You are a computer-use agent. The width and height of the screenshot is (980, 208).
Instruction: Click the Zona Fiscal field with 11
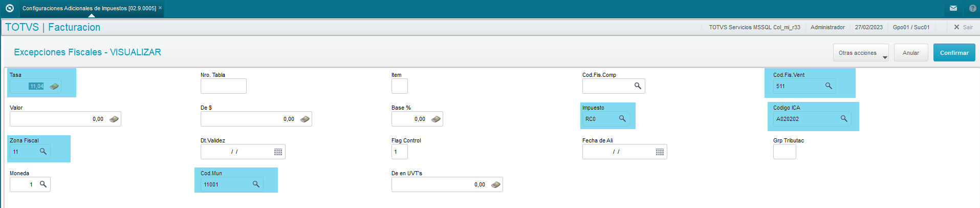tap(30, 152)
